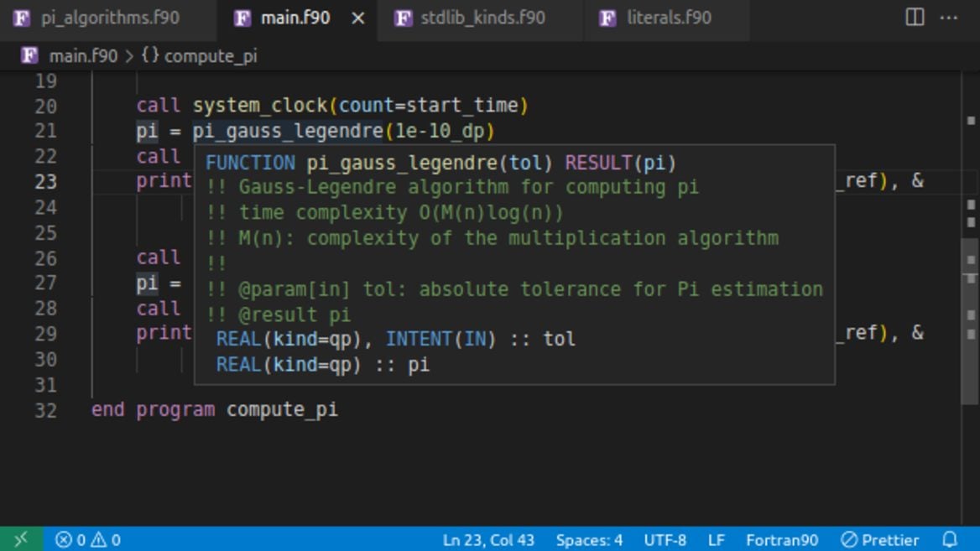Open the compute_pi breadcrumb symbol
The height and width of the screenshot is (551, 980).
coord(210,56)
